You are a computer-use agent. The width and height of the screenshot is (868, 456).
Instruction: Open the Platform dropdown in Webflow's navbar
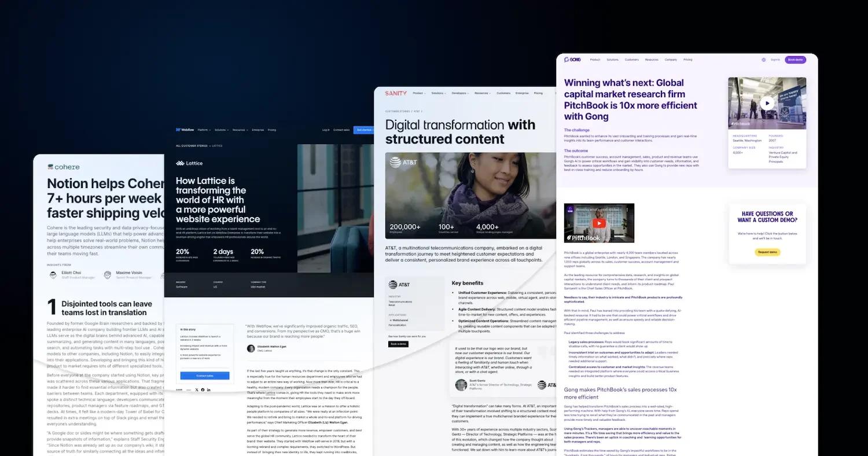click(x=203, y=130)
